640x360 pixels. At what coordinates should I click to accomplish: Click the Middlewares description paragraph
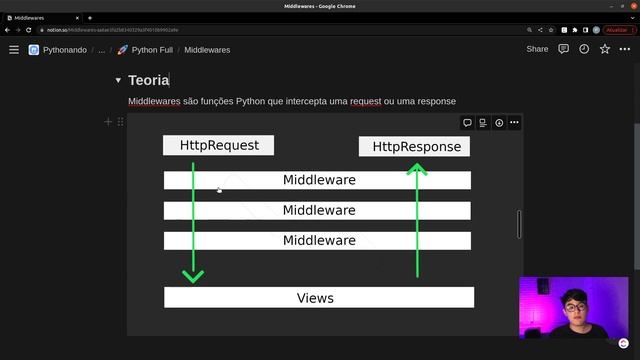292,101
